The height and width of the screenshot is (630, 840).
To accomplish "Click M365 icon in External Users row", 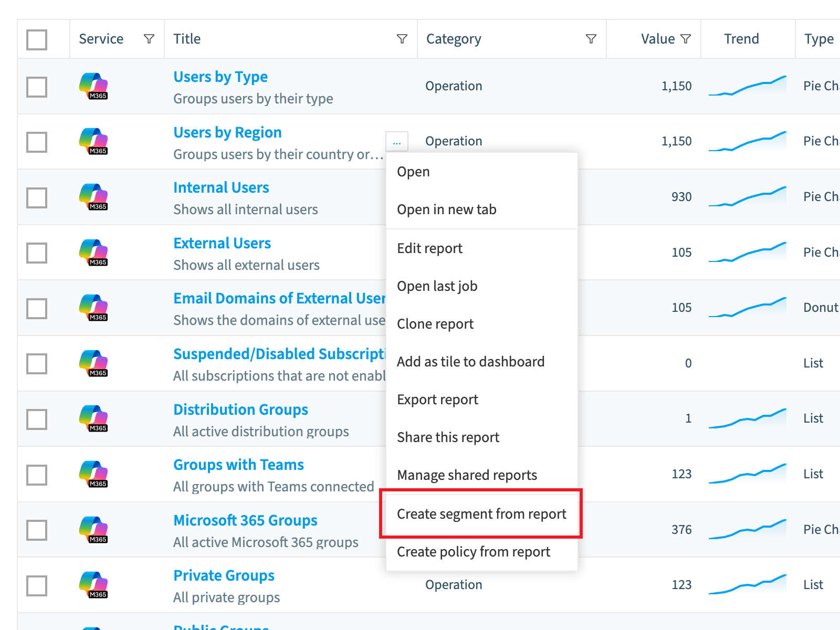I will (x=93, y=253).
